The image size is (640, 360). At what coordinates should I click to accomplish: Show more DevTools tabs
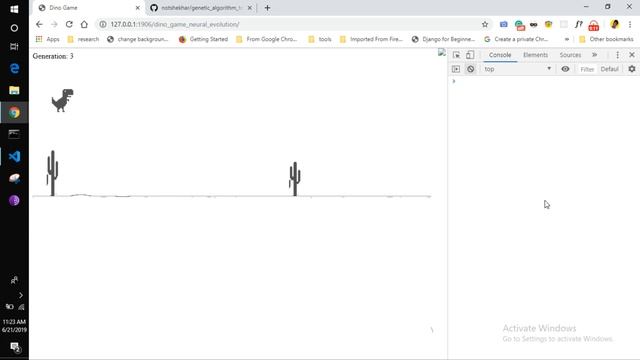click(x=595, y=55)
